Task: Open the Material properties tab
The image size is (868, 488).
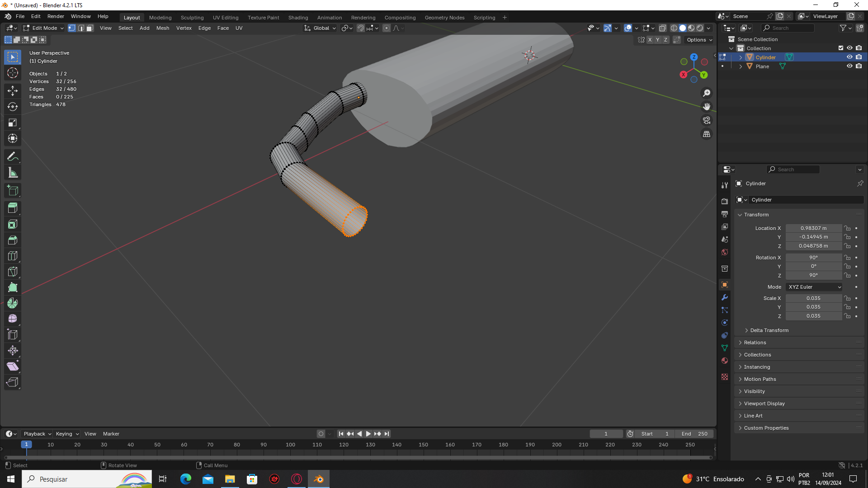Action: tap(725, 361)
